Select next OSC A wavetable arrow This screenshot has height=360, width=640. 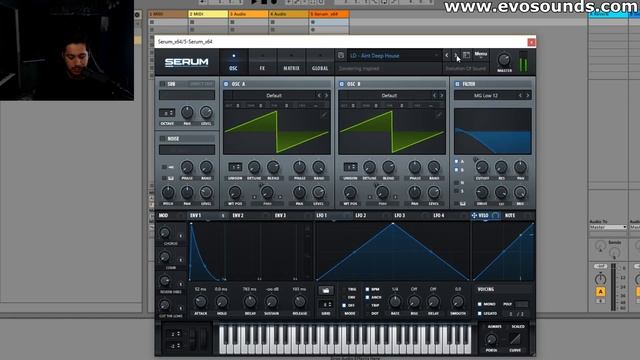(x=326, y=96)
